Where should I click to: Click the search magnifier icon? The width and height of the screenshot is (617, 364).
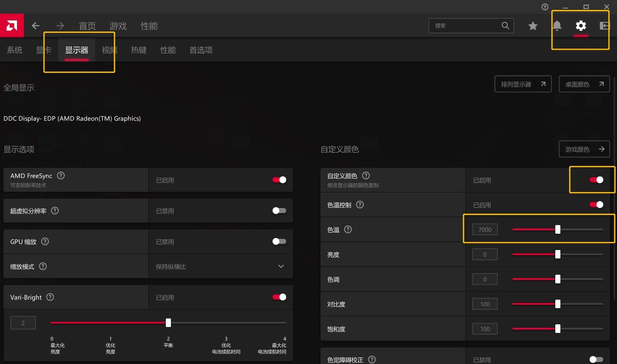click(x=505, y=25)
